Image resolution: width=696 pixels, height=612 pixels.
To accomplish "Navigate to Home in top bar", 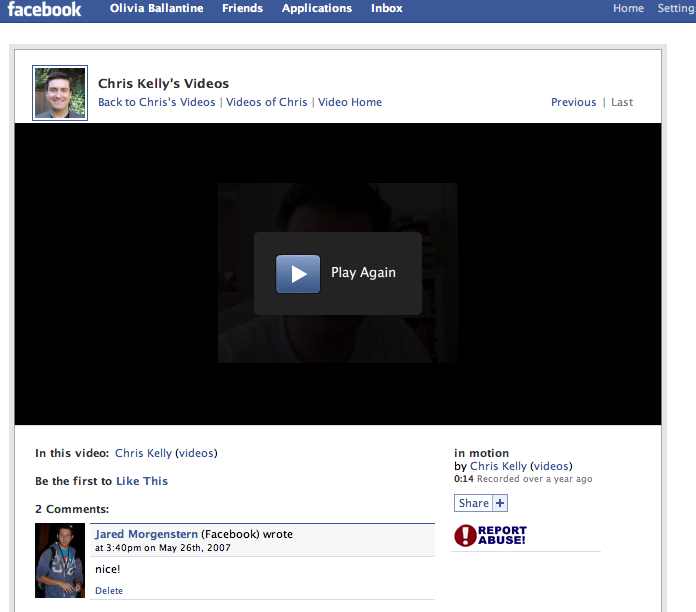I will (628, 8).
